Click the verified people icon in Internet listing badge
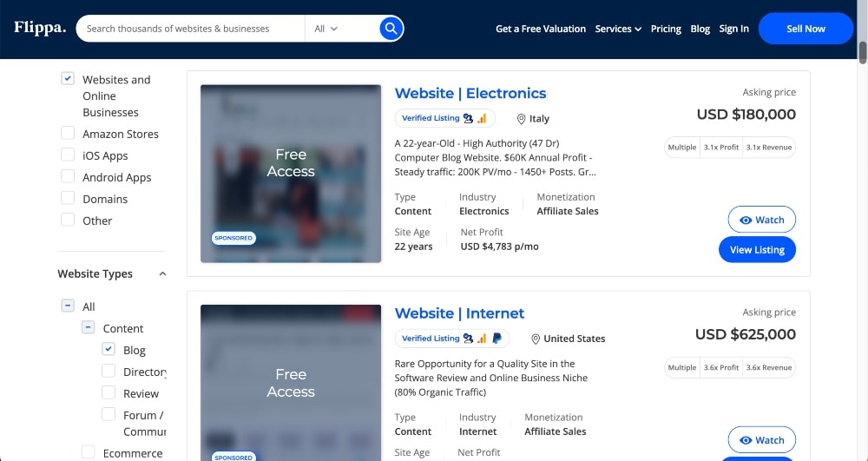Image resolution: width=868 pixels, height=461 pixels. [x=469, y=338]
